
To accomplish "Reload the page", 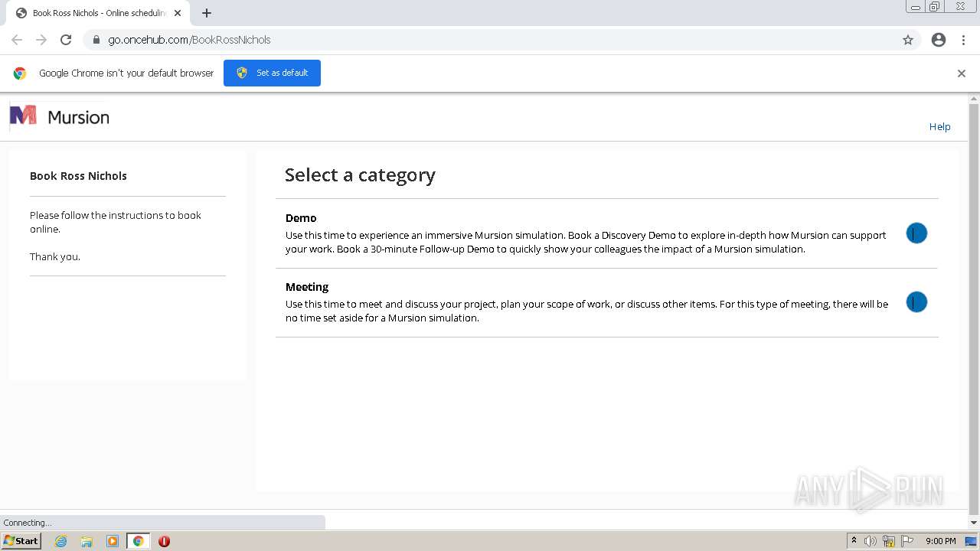I will click(x=66, y=40).
